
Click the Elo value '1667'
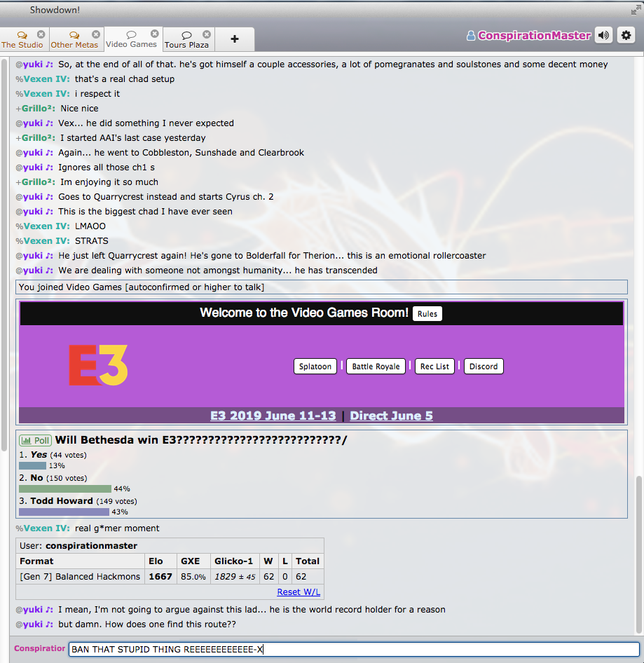[160, 577]
